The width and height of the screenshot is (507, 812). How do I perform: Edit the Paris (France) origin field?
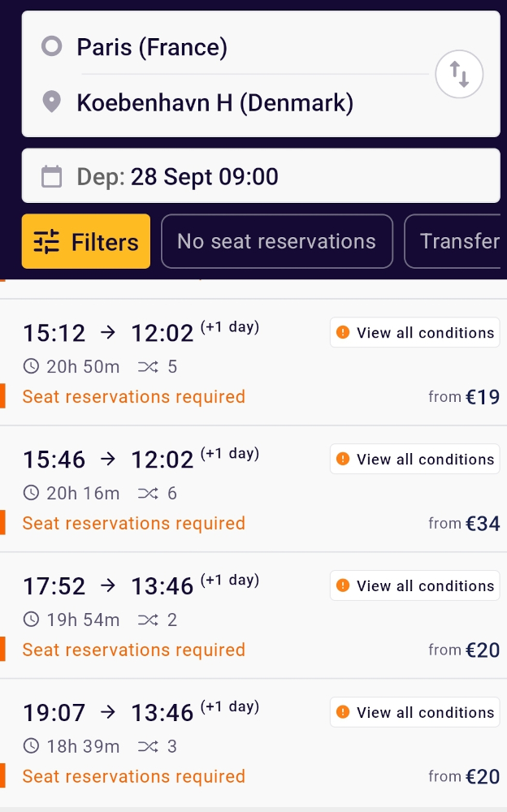(244, 47)
